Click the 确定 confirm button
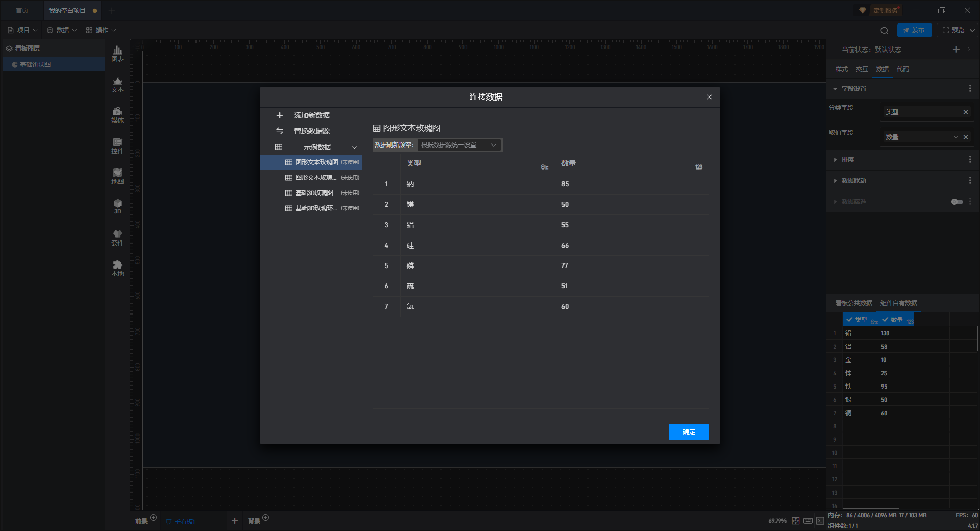This screenshot has width=980, height=531. click(689, 432)
